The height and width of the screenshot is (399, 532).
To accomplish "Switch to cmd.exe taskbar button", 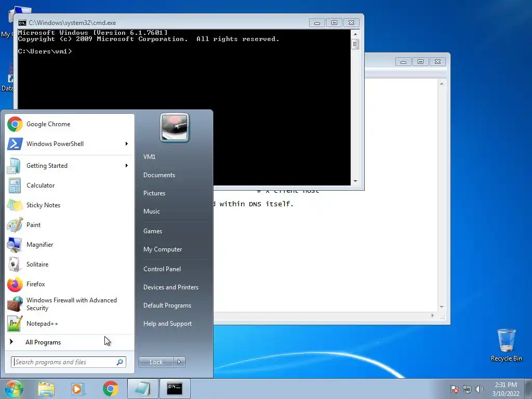I will [175, 389].
